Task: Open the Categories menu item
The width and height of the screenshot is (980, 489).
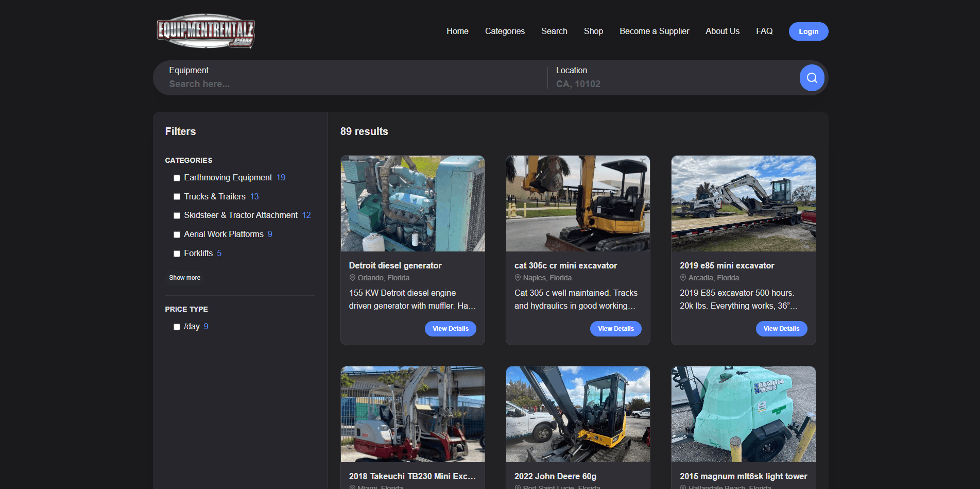Action: [x=505, y=31]
